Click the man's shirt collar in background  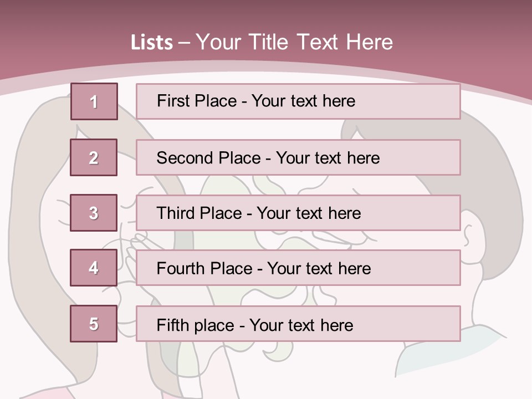[448, 350]
